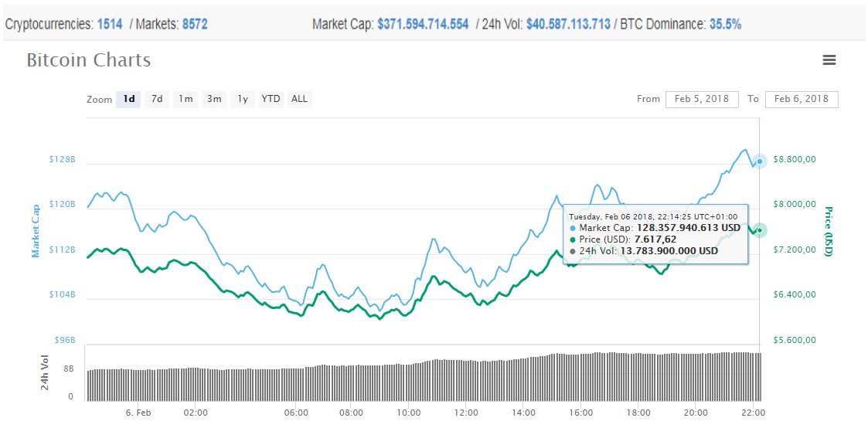Screen dimensions: 868x428
Task: Click the $128B market cap axis label
Action: pyautogui.click(x=62, y=159)
